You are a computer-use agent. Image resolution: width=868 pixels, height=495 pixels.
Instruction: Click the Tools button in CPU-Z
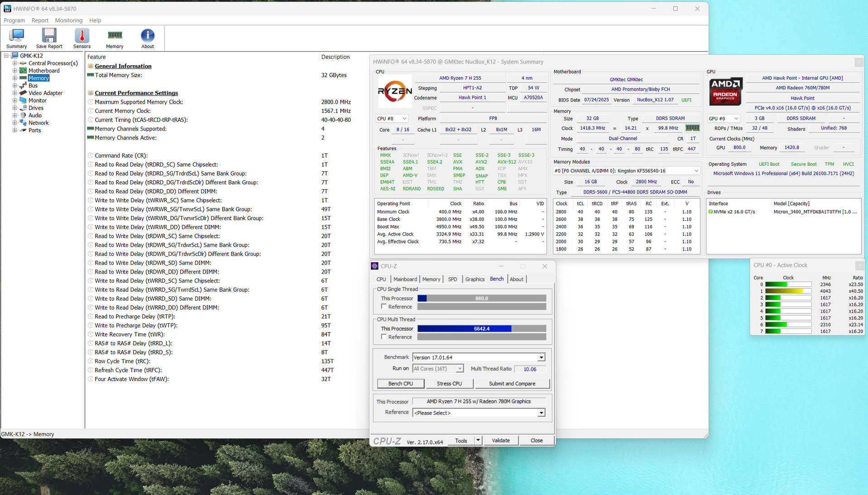(x=461, y=441)
